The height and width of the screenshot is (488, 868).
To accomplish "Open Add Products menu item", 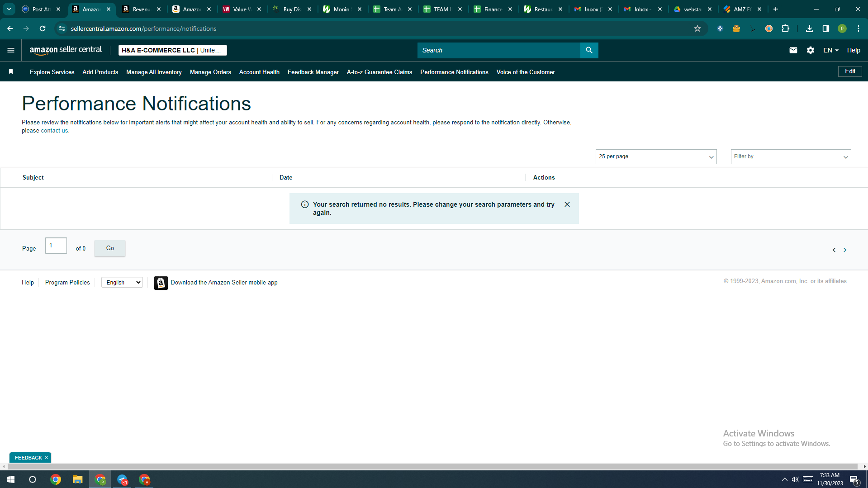I will click(100, 72).
